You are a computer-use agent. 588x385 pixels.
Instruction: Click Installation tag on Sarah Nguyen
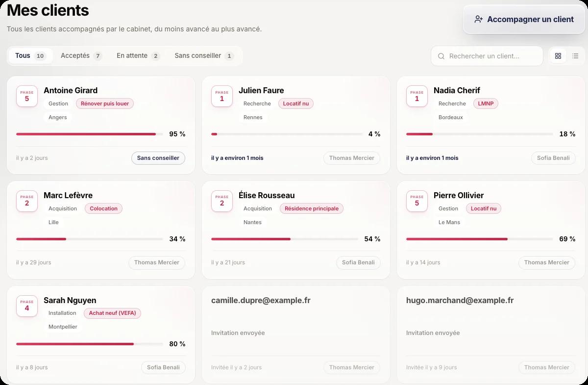[x=62, y=313]
